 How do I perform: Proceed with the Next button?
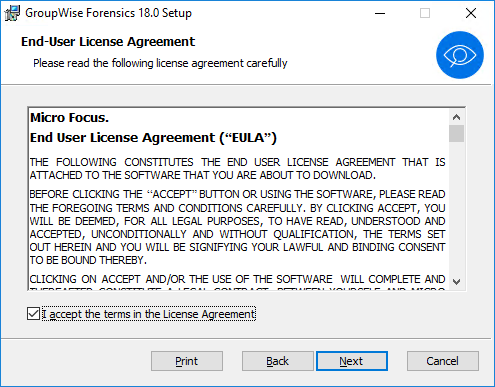[x=352, y=361]
